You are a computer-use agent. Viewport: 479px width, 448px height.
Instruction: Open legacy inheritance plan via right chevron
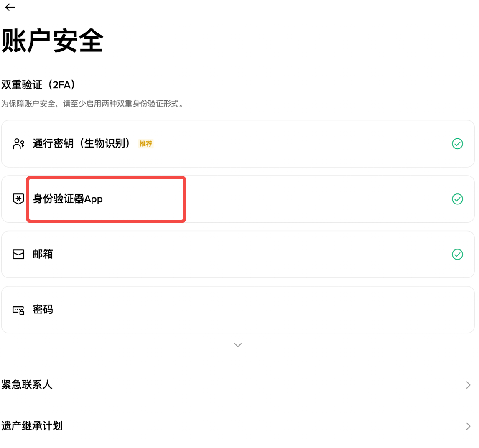468,426
